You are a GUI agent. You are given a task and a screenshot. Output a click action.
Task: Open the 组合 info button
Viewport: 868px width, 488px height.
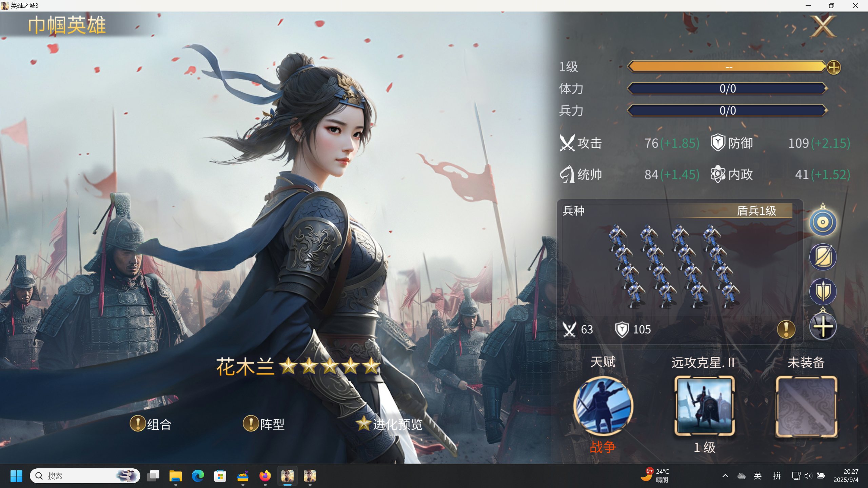coord(151,424)
